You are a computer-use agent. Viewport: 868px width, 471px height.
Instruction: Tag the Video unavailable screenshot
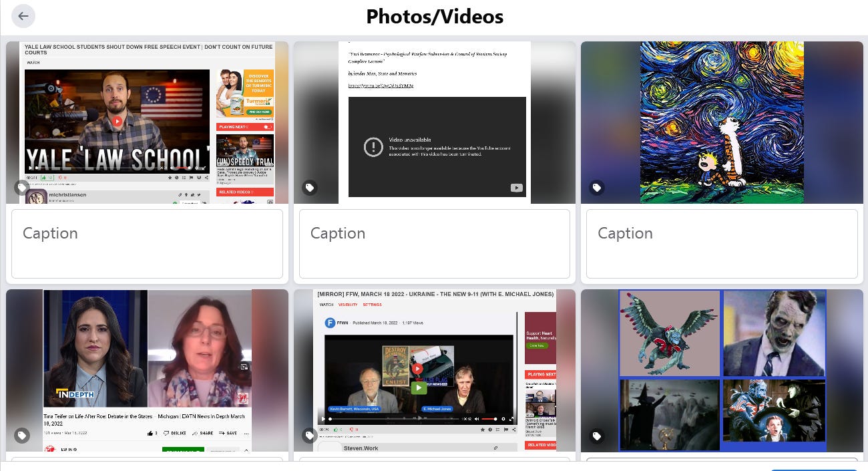pos(309,188)
